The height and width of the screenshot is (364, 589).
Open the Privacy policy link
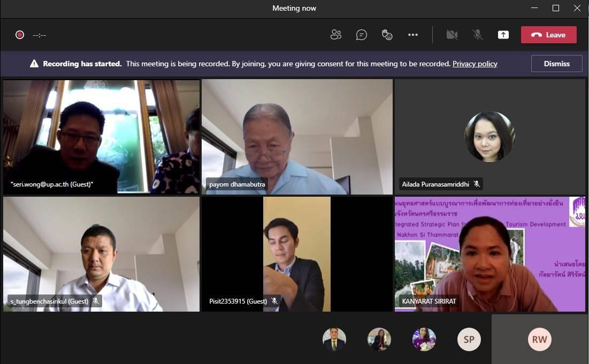coord(475,64)
